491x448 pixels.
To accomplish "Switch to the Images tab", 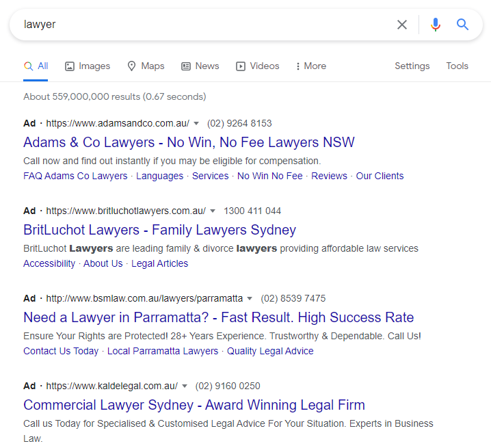I will coord(88,66).
